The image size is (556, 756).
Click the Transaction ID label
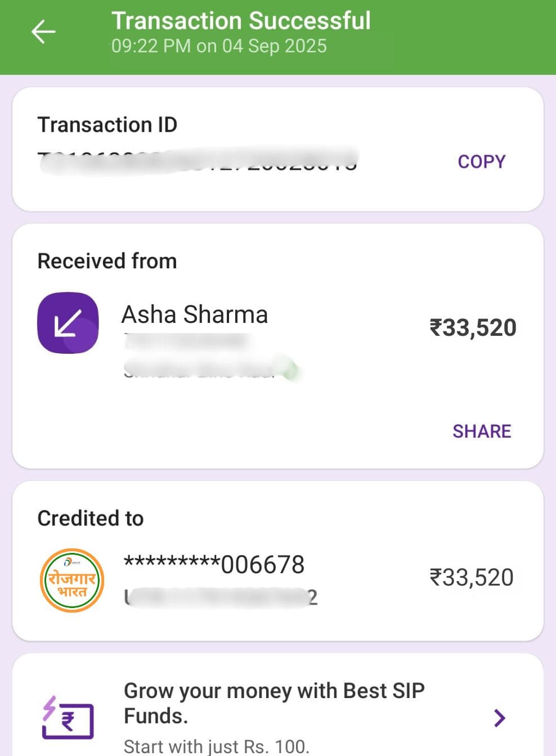[x=107, y=124]
